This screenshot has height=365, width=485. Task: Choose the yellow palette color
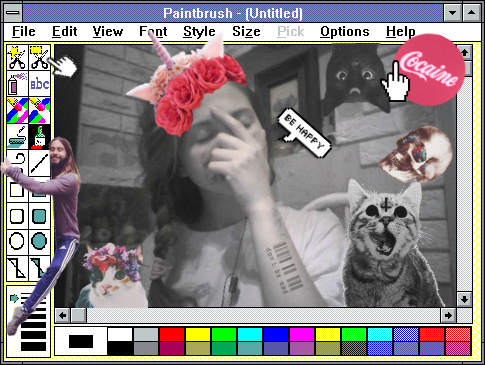point(198,334)
